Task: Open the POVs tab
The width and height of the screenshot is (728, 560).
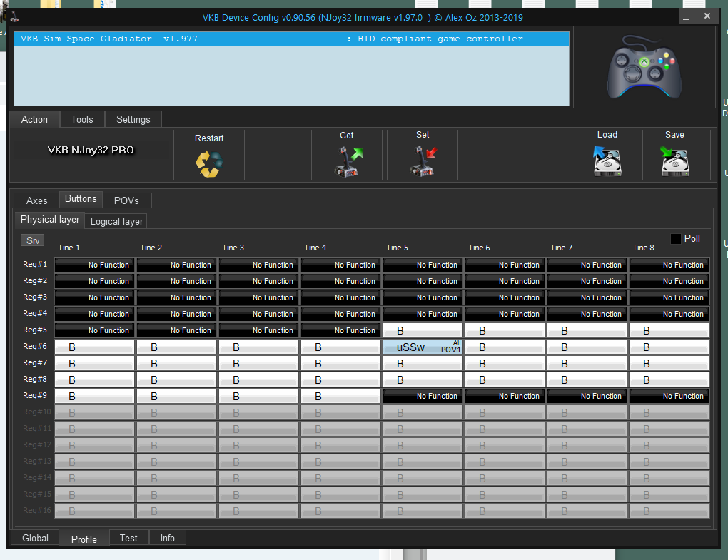Action: [126, 200]
